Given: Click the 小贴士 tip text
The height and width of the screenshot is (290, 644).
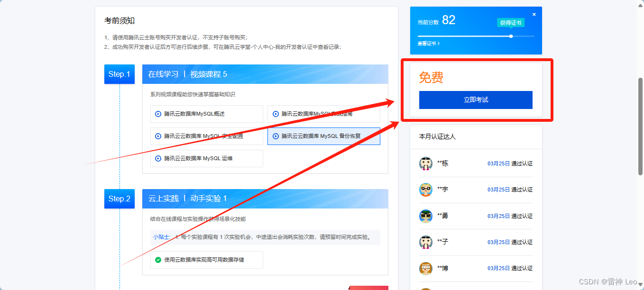Looking at the screenshot, I should click(x=161, y=237).
